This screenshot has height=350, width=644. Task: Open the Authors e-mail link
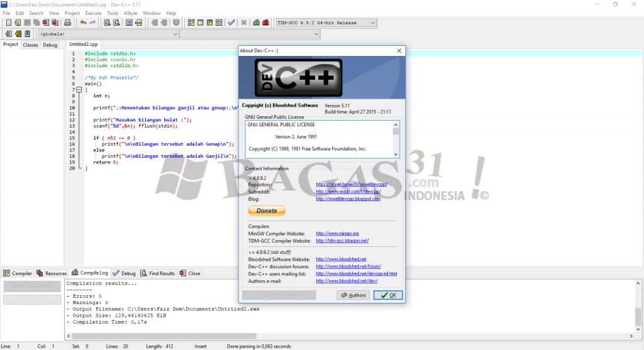click(x=347, y=281)
